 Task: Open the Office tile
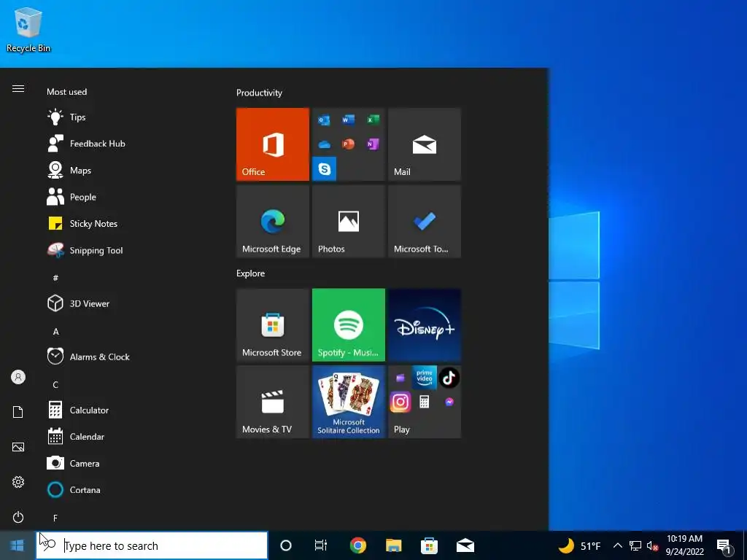[273, 144]
